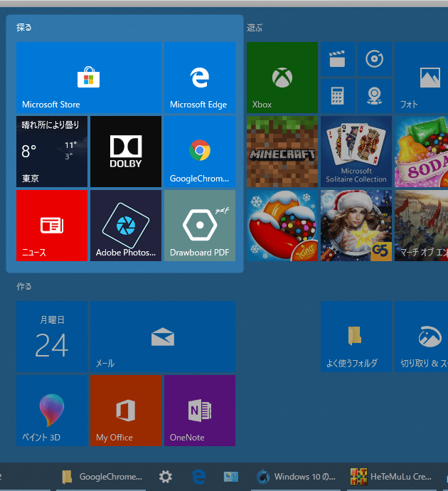Open Adobe Photoshop Express tile
The height and width of the screenshot is (491, 448).
(x=126, y=226)
